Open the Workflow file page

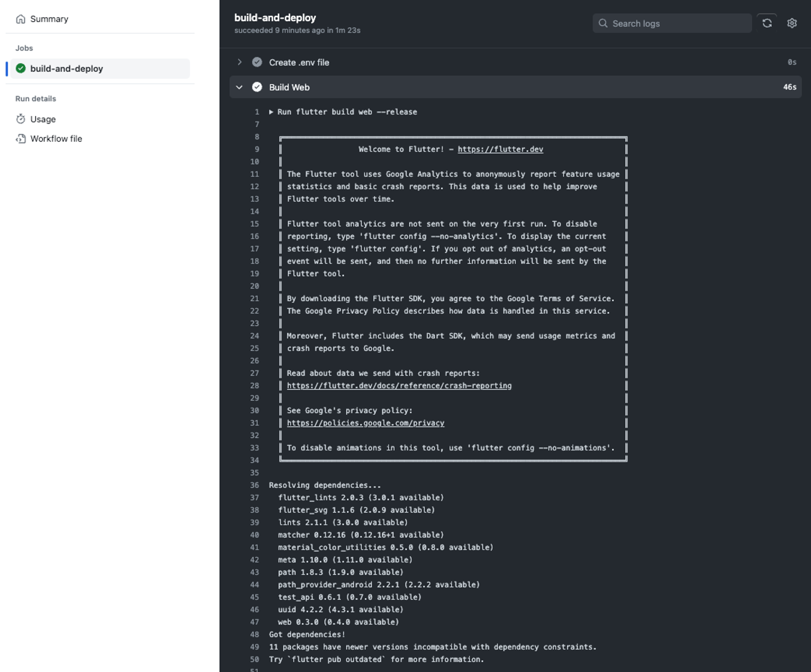[56, 139]
